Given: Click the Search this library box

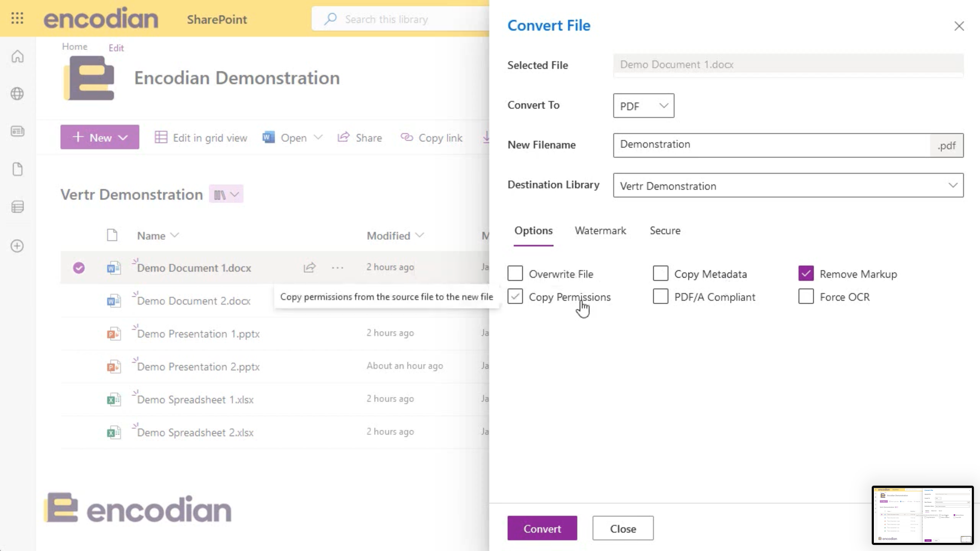Looking at the screenshot, I should click(401, 19).
